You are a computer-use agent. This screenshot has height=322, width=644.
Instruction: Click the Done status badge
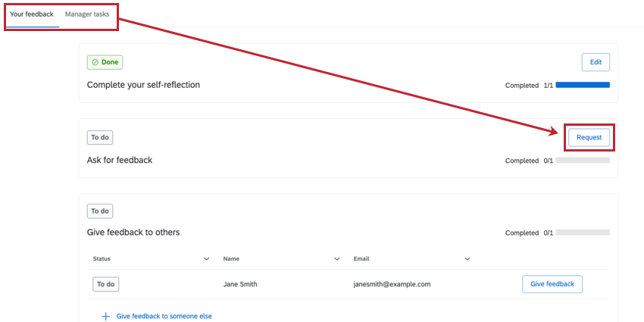point(105,62)
